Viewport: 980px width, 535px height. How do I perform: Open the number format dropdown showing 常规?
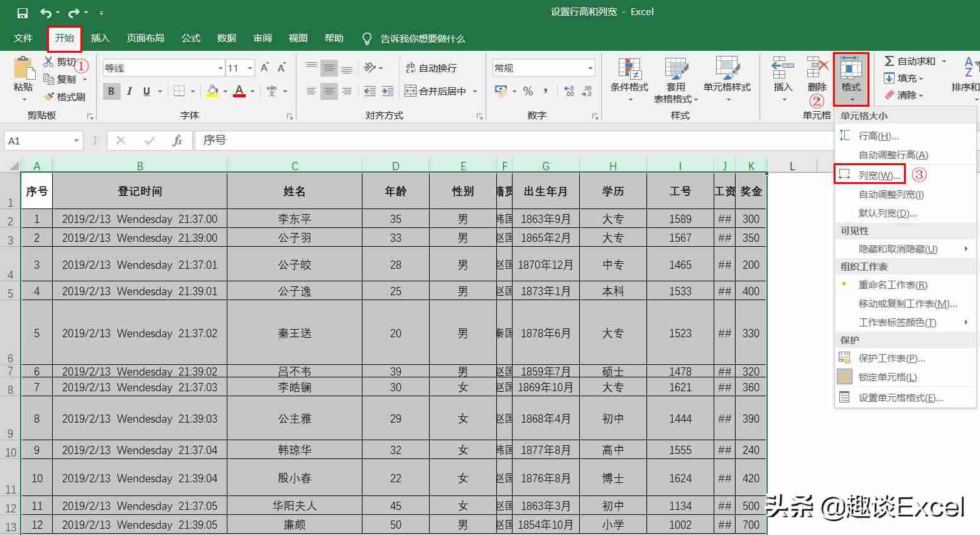pyautogui.click(x=590, y=68)
